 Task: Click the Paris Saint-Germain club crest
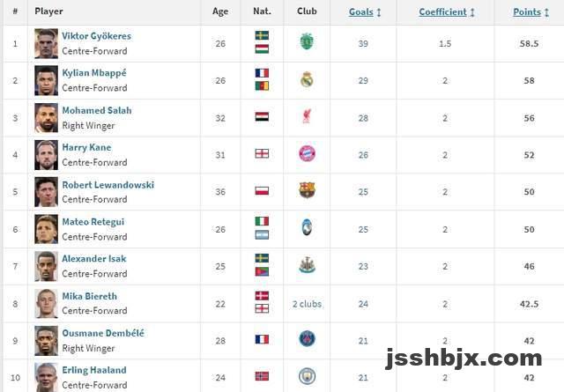click(x=308, y=339)
